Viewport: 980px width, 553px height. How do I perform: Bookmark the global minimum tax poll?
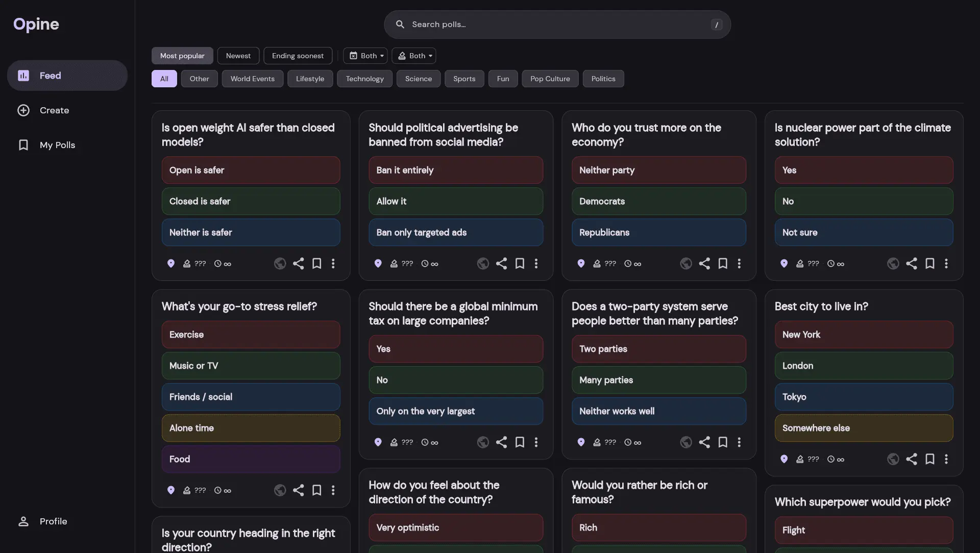pyautogui.click(x=520, y=442)
